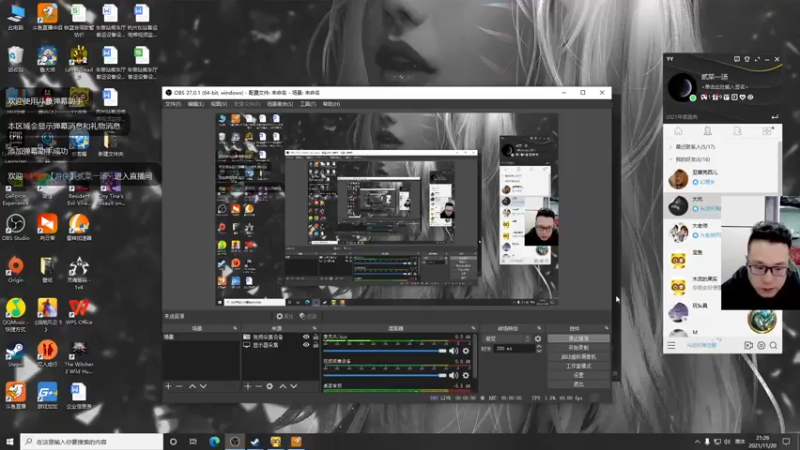Mute the Mic/Aux mixer channel
Image resolution: width=800 pixels, height=450 pixels.
pyautogui.click(x=454, y=351)
